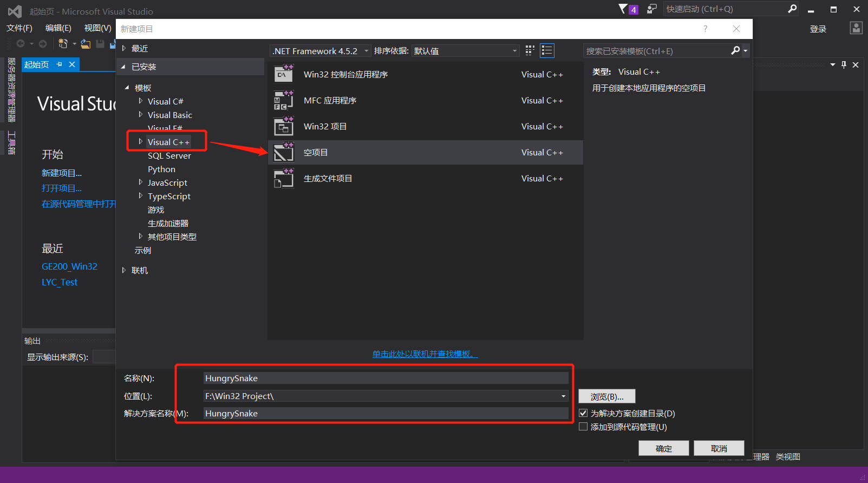The height and width of the screenshot is (483, 868).
Task: Click the template search magnifier icon
Action: coord(735,50)
